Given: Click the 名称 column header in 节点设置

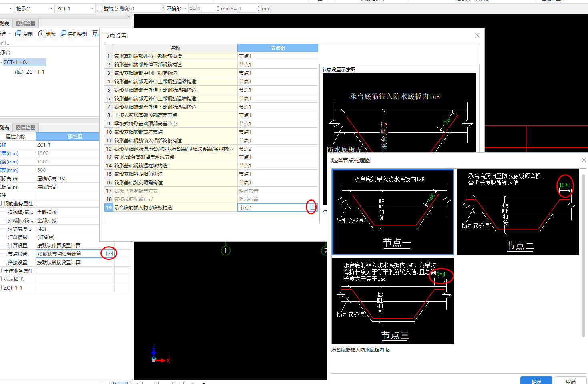Looking at the screenshot, I should [x=175, y=48].
